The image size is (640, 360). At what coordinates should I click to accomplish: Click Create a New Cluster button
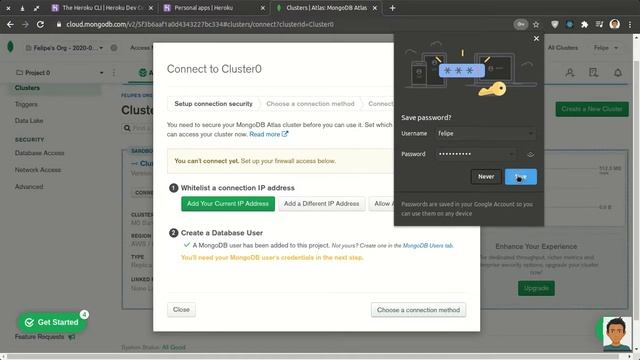coord(592,109)
